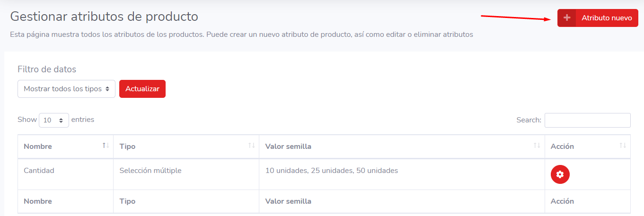Image resolution: width=644 pixels, height=216 pixels.
Task: Click the Filtro de datos label
Action: point(47,69)
